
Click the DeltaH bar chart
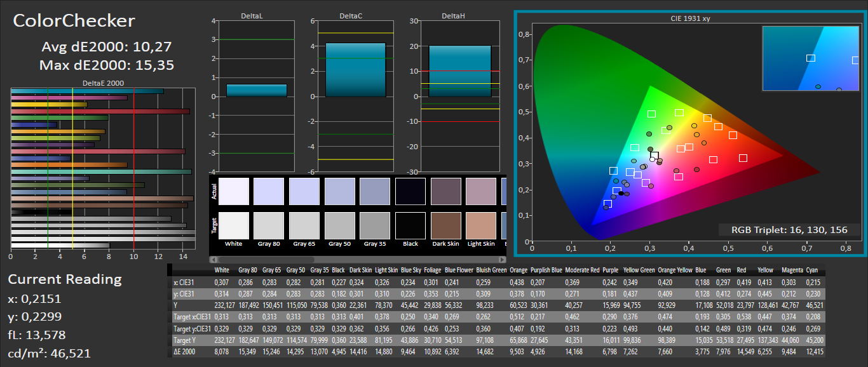(x=454, y=96)
